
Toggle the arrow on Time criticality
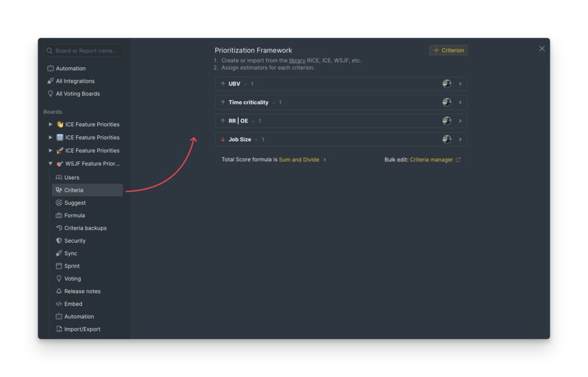pos(222,102)
